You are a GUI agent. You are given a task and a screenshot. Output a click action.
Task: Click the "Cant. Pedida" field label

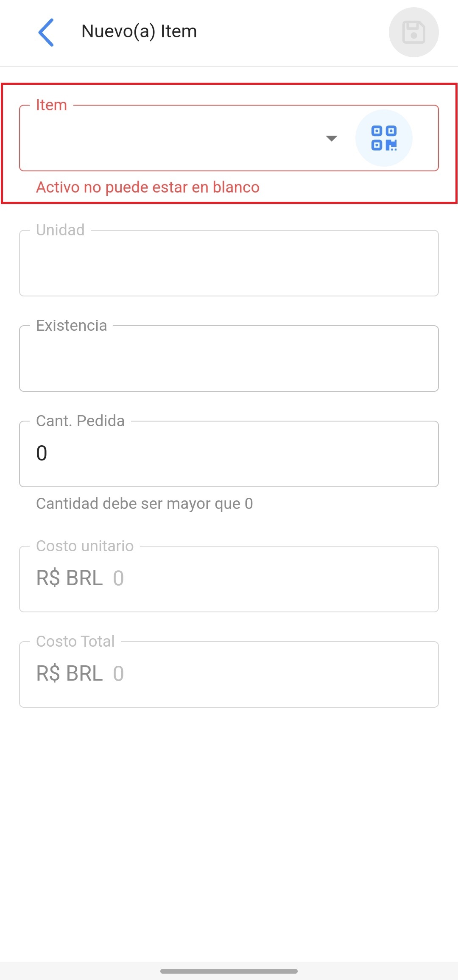[80, 421]
